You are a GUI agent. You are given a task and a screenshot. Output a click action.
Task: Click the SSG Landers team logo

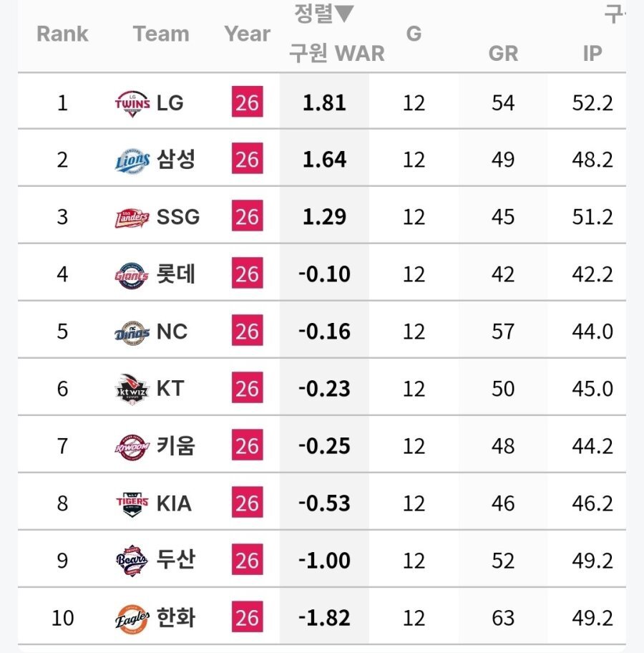tap(132, 217)
